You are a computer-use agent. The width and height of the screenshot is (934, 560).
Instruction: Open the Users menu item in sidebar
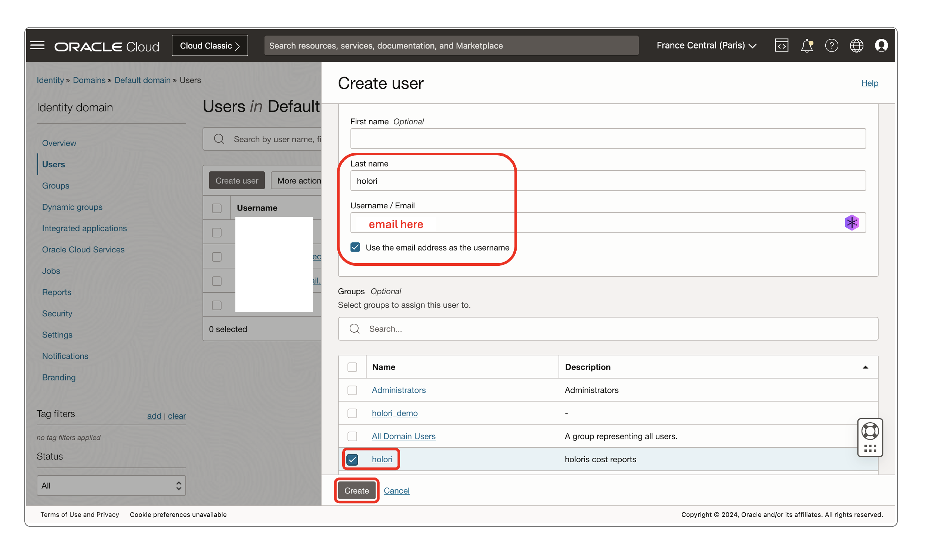(54, 164)
